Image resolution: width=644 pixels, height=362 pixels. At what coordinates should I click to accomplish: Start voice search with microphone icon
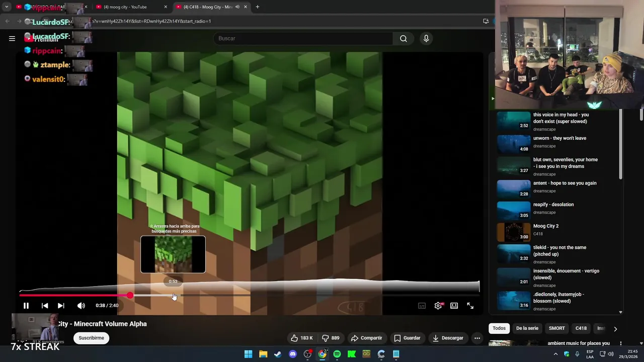(426, 38)
